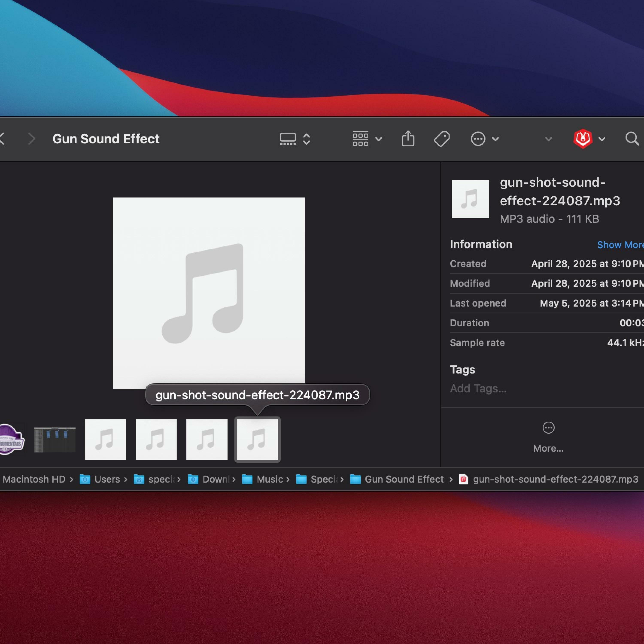Click the red security shield icon

point(582,139)
